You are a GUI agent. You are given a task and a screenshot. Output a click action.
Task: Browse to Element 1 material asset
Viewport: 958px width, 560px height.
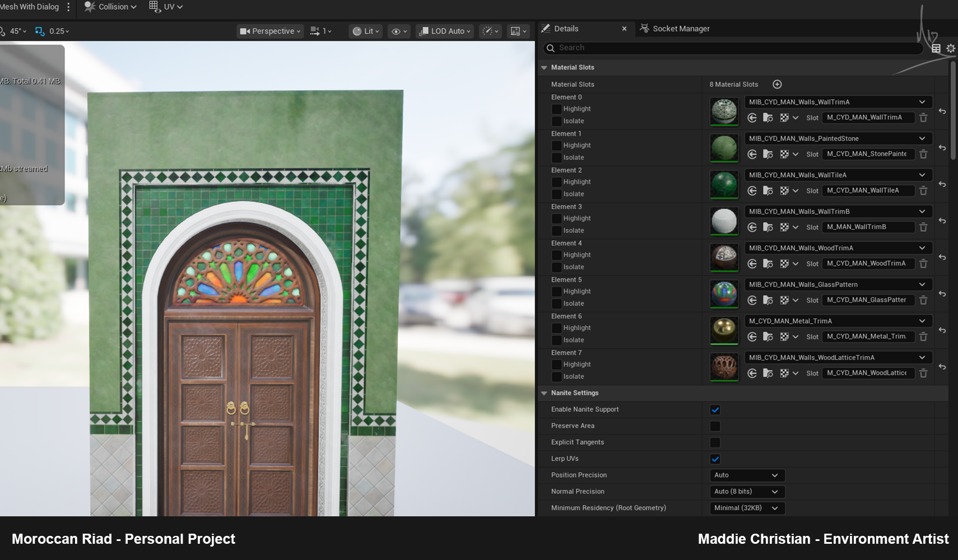[x=768, y=154]
